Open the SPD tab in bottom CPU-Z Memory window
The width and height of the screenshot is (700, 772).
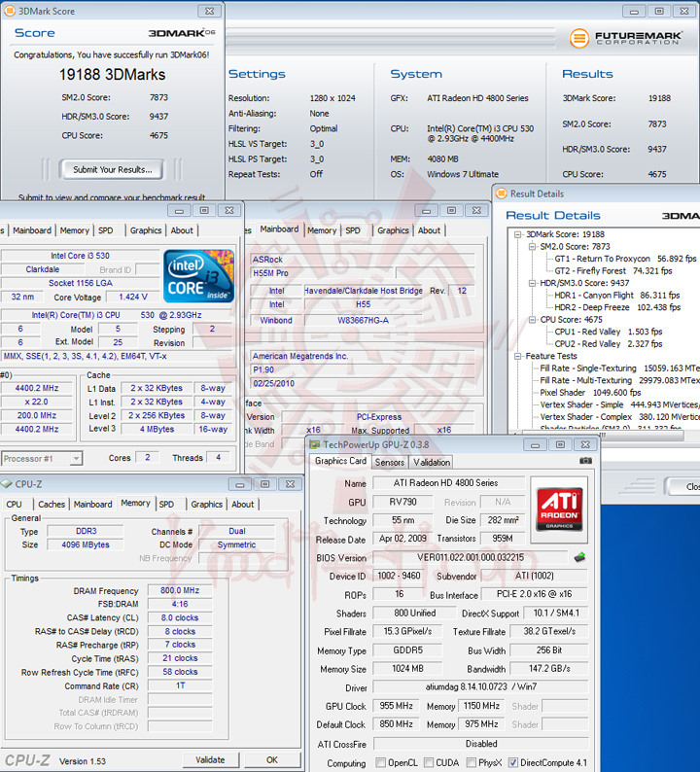[x=167, y=505]
